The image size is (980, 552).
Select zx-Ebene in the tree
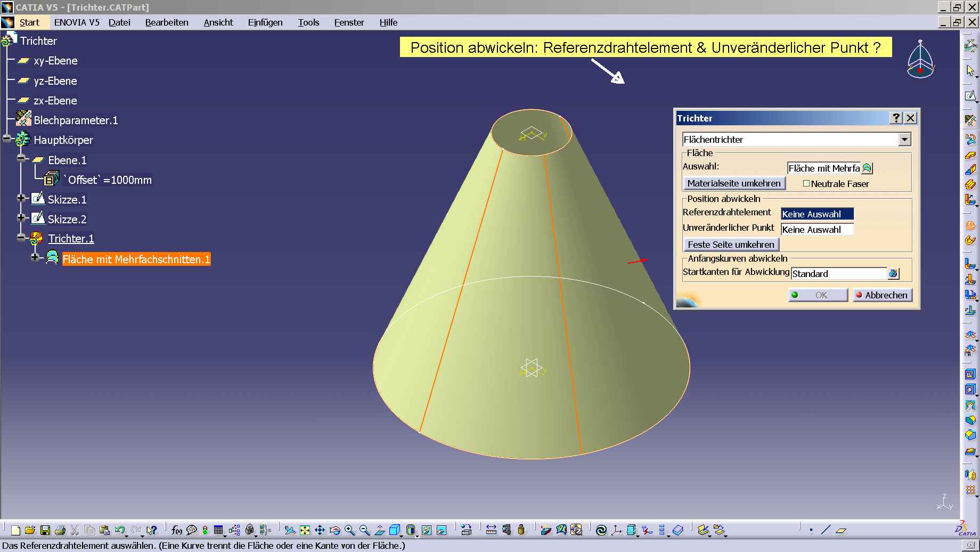pyautogui.click(x=55, y=101)
